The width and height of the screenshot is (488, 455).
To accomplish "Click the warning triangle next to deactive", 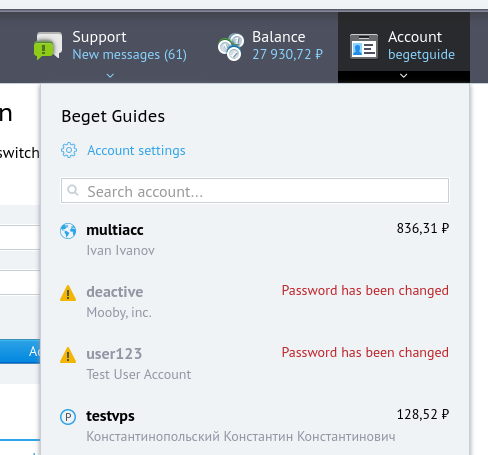I will (x=68, y=293).
